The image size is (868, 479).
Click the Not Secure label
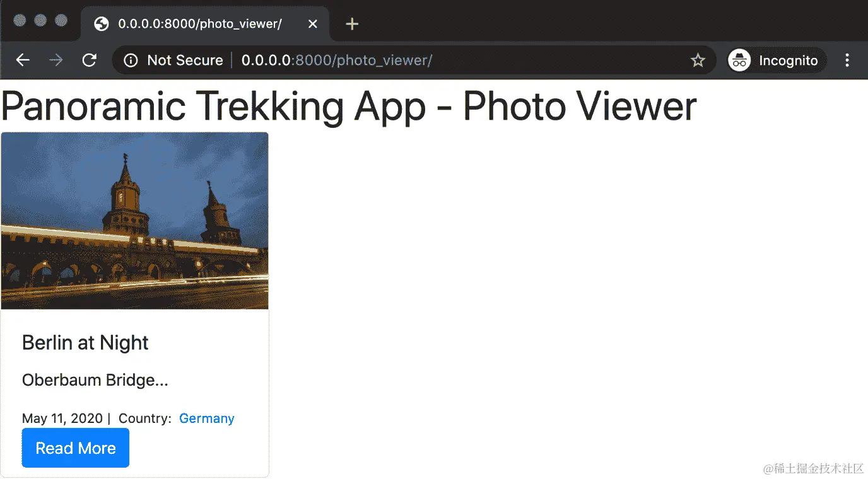[185, 61]
